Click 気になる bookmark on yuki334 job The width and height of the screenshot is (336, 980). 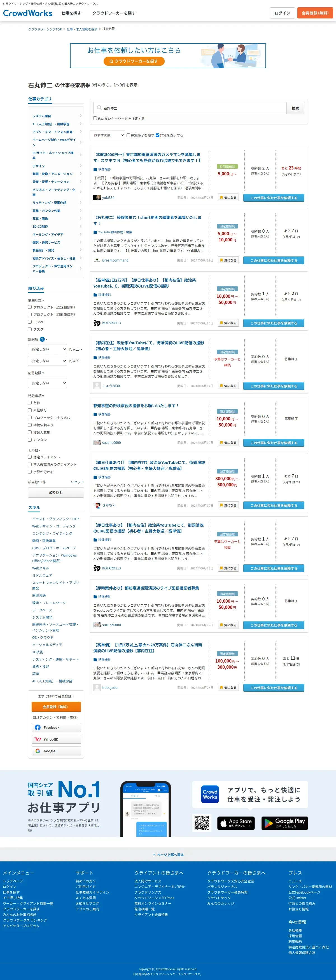tap(228, 198)
